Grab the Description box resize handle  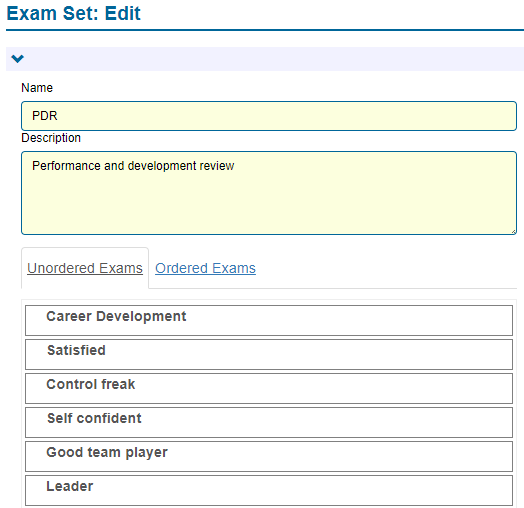coord(513,231)
